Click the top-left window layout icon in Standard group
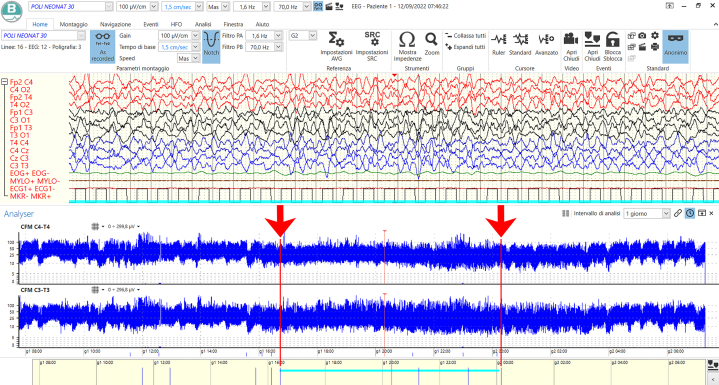 [x=631, y=35]
